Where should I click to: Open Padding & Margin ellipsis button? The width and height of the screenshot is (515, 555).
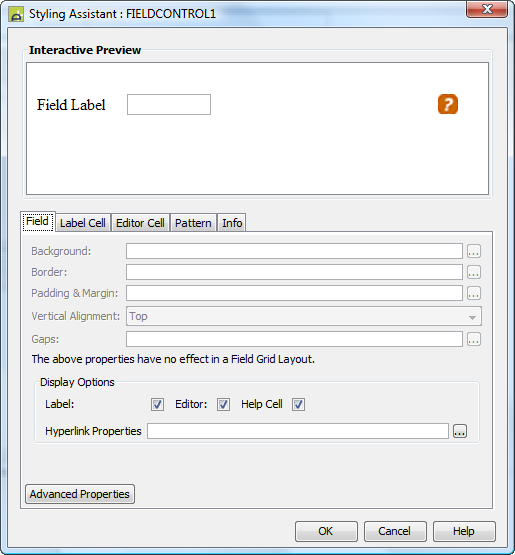coord(474,293)
